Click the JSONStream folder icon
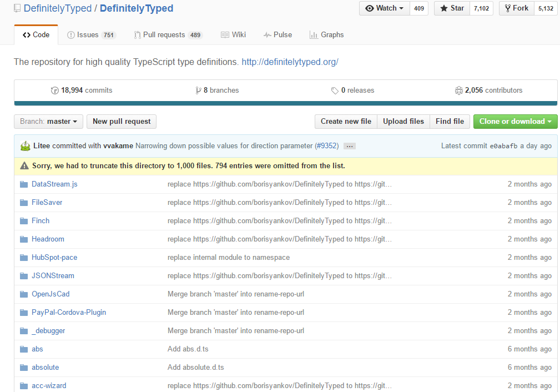This screenshot has width=560, height=392. (24, 276)
